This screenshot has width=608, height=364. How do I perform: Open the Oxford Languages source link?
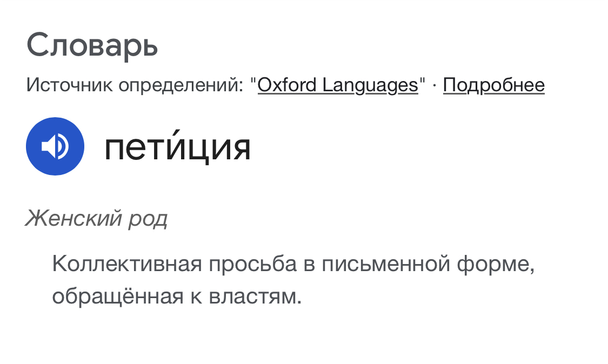pos(338,85)
